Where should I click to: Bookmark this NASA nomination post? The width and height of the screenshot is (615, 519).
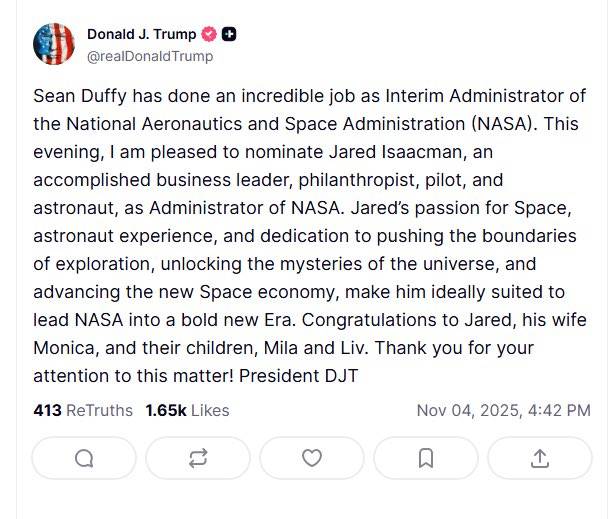point(425,458)
